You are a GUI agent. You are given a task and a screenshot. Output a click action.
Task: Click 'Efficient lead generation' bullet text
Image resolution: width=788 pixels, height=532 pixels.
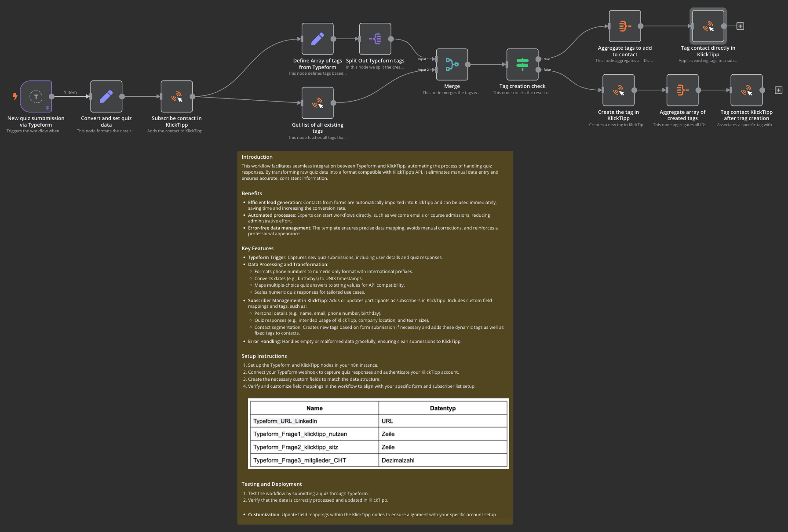click(x=274, y=203)
